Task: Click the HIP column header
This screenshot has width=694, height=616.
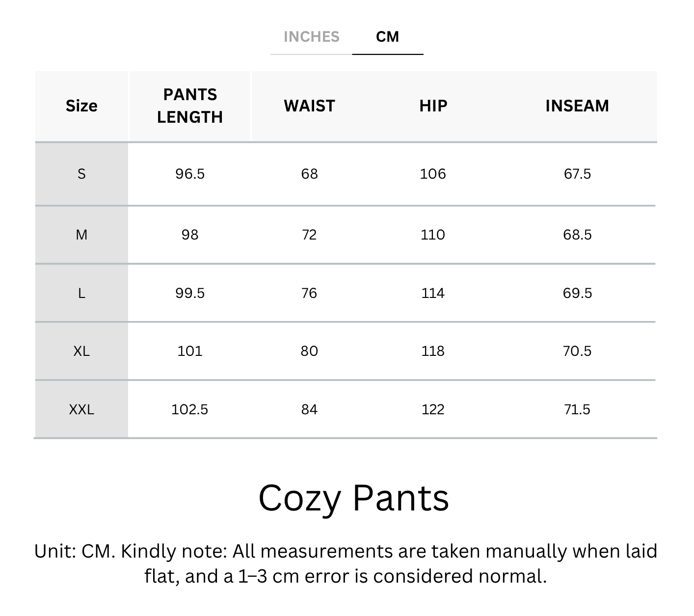Action: click(433, 106)
